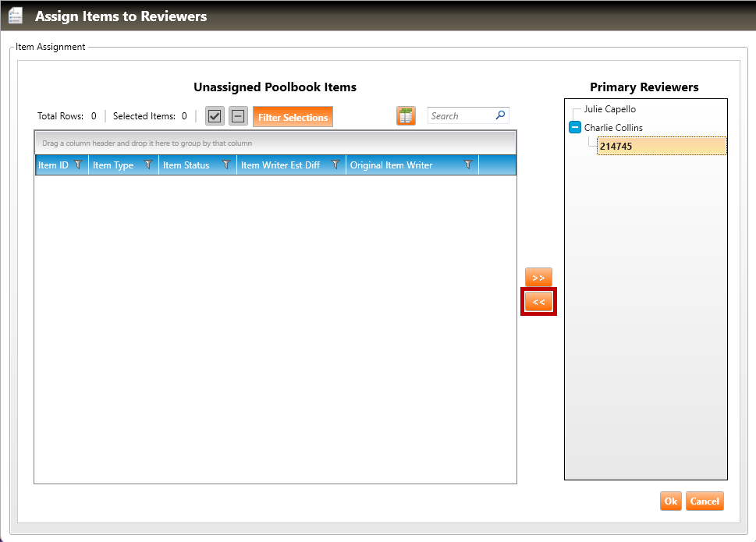756x542 pixels.
Task: Sort by Item ID column header
Action: tap(53, 165)
